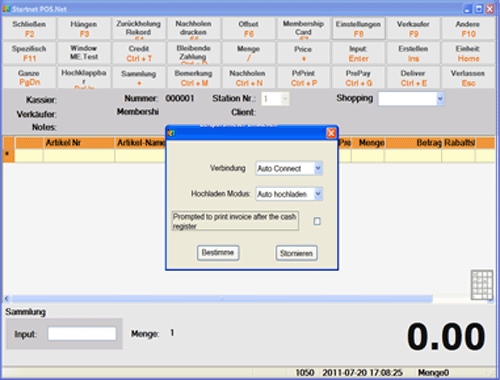Click the Nachholen drucken button
Screen dimensions: 500x380
point(194,29)
